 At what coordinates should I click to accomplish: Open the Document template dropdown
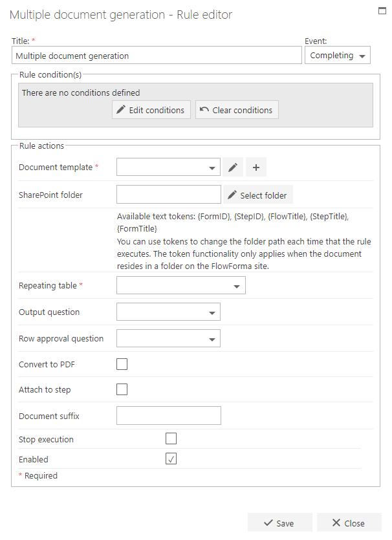point(168,167)
